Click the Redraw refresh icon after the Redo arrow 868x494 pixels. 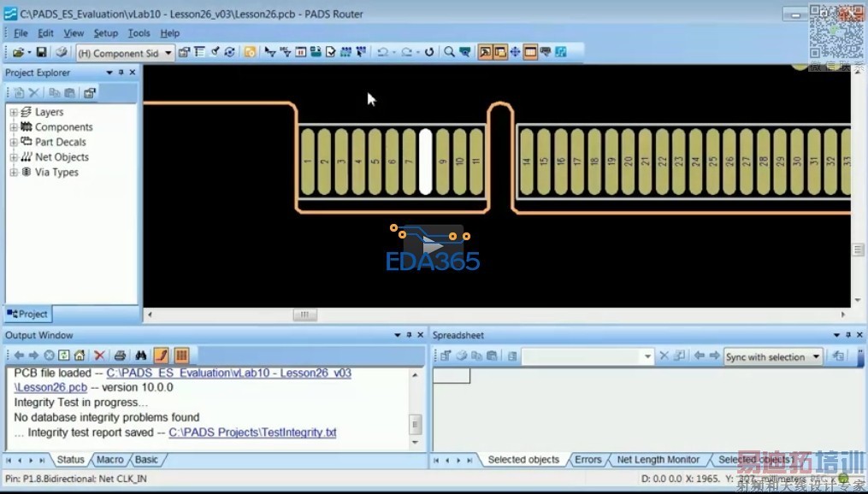pyautogui.click(x=429, y=52)
